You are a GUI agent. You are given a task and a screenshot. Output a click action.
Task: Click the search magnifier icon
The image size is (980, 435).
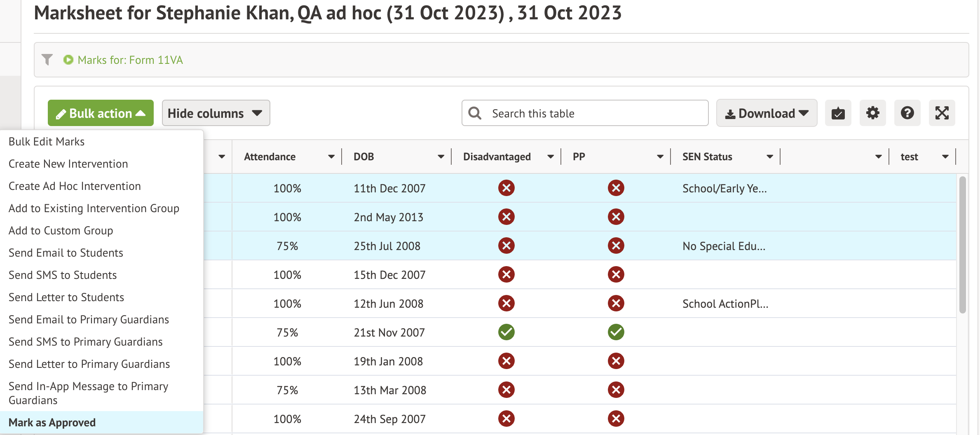[x=475, y=113]
